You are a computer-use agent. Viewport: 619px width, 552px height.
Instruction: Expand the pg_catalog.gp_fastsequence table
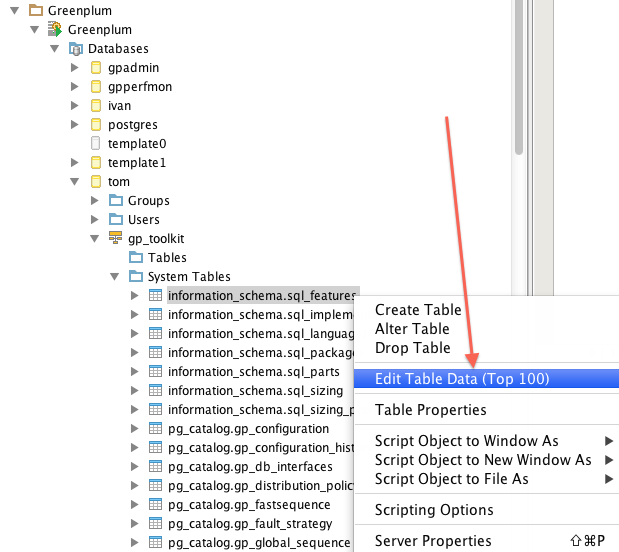point(134,504)
